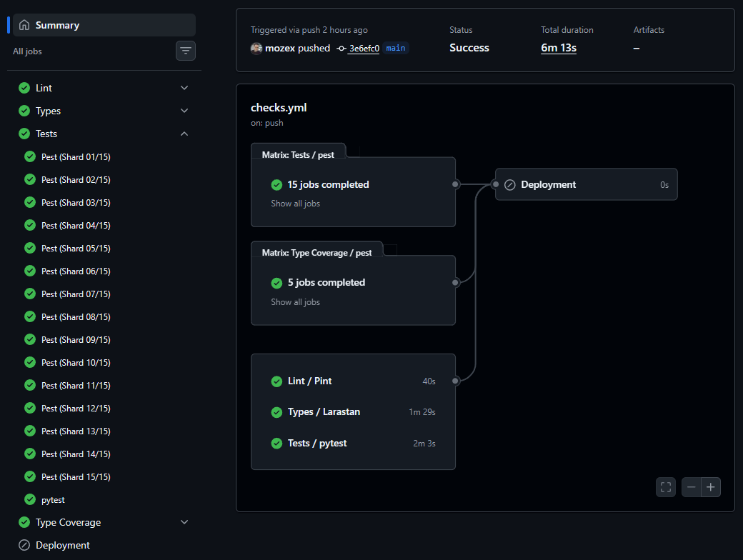
Task: Click check icon next to Types / Larastan
Action: pos(276,412)
